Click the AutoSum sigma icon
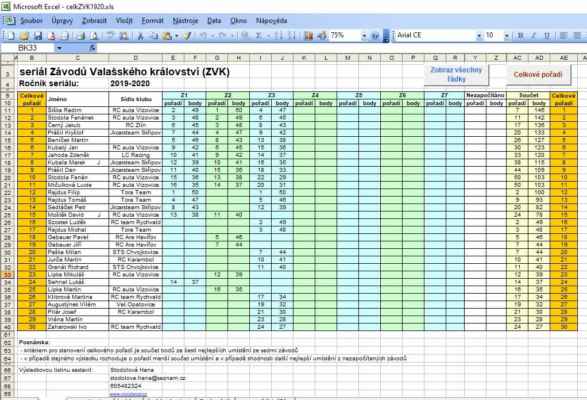The width and height of the screenshot is (587, 400). [x=258, y=36]
